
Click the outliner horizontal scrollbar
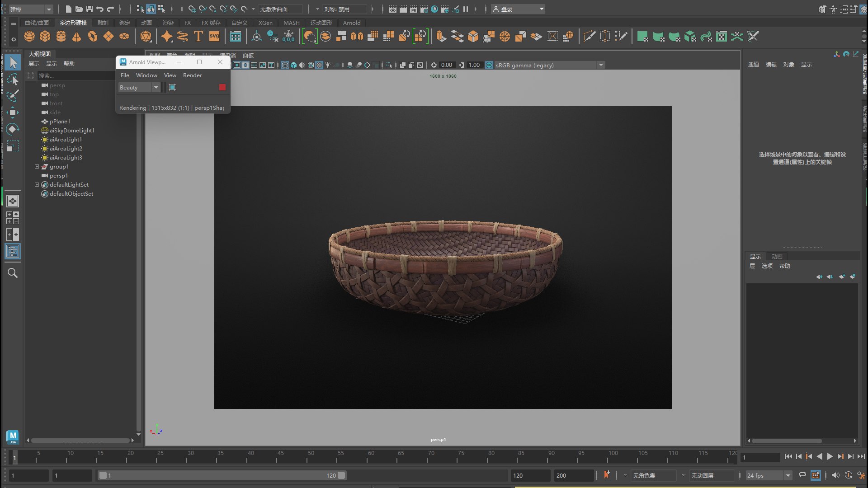click(x=80, y=440)
